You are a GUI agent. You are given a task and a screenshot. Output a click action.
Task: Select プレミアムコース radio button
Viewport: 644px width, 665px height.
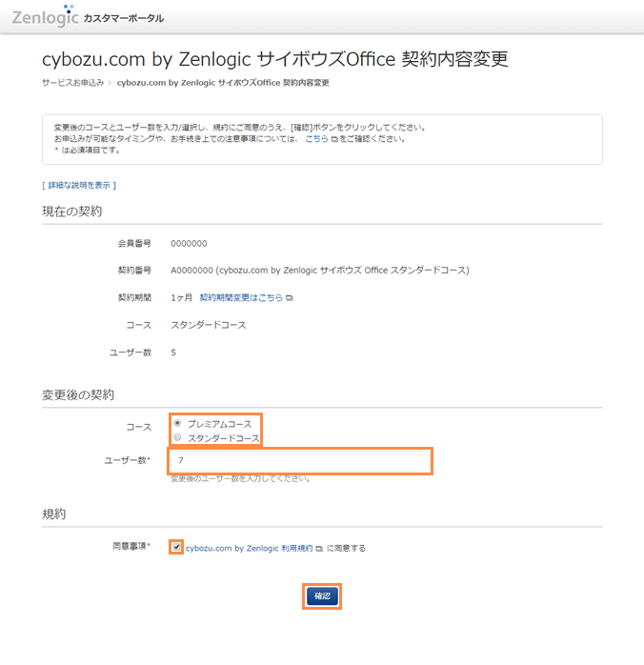tap(177, 423)
